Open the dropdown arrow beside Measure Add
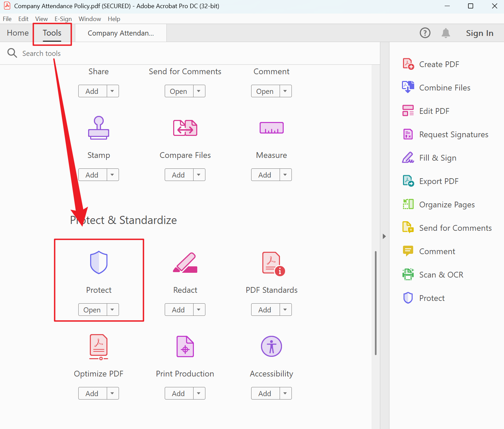This screenshot has height=429, width=504. click(x=285, y=175)
